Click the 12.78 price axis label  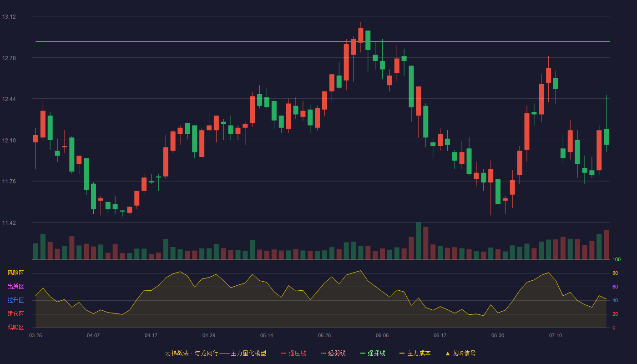[9, 58]
